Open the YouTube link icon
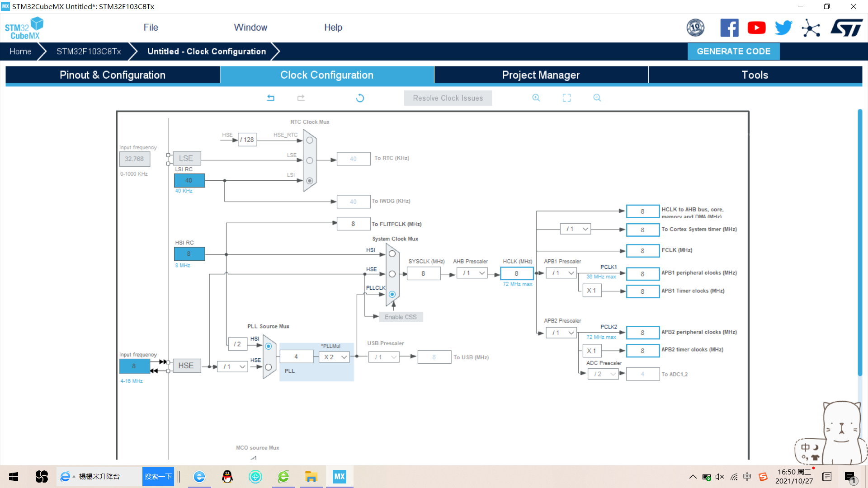 756,28
